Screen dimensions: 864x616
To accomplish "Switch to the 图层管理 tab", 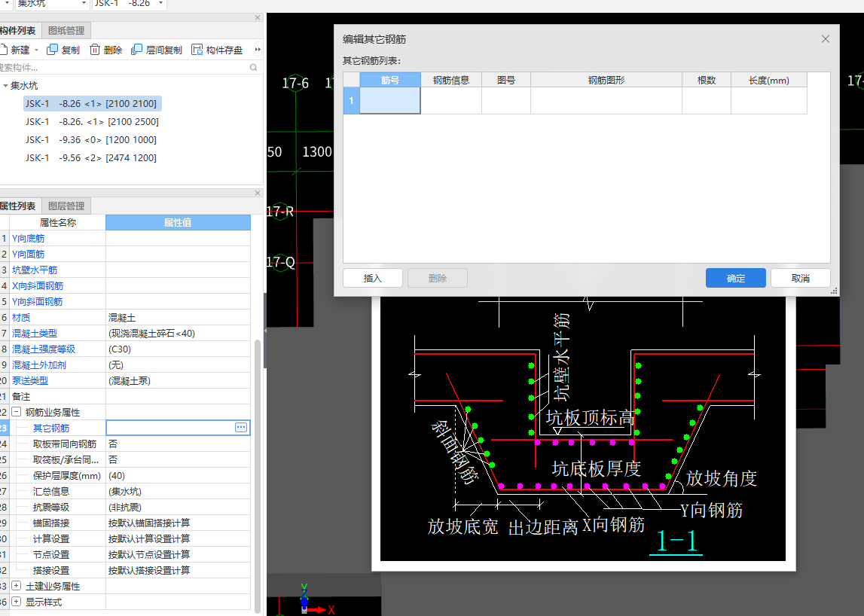I will coord(66,206).
